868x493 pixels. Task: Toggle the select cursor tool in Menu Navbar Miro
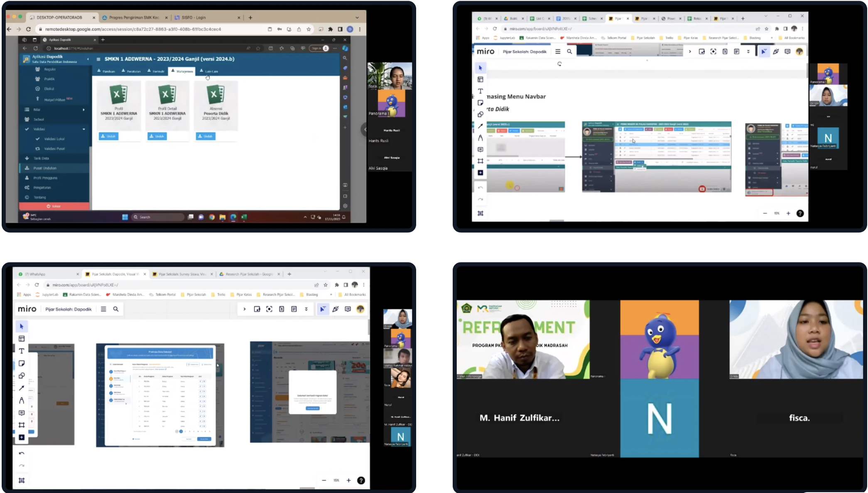[481, 68]
